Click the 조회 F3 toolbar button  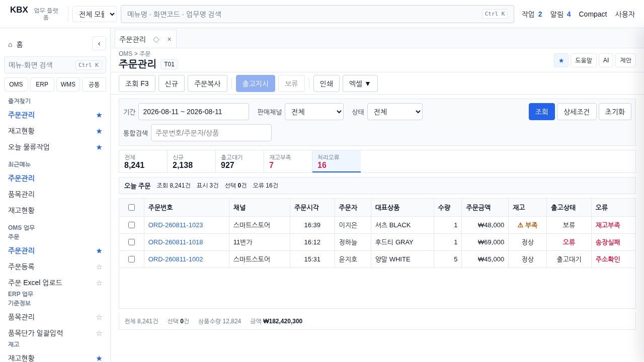tap(137, 83)
